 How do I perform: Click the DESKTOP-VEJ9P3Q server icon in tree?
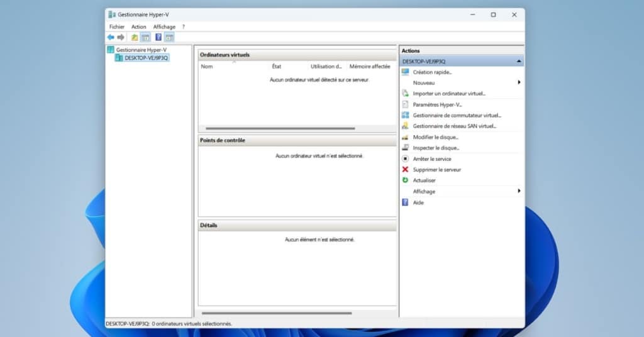click(119, 58)
